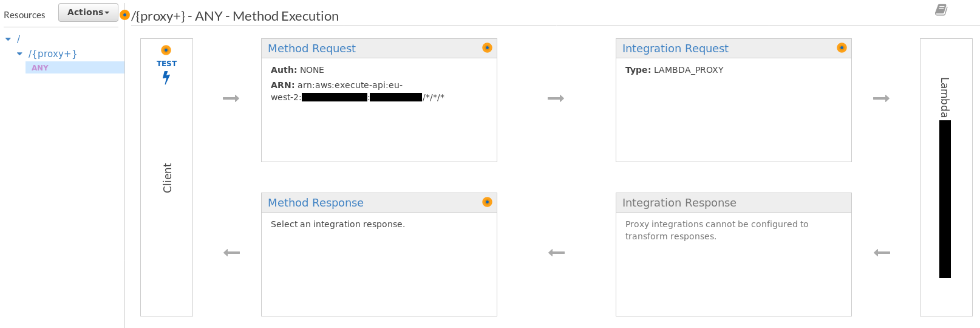The height and width of the screenshot is (328, 980).
Task: Open the Method Response settings
Action: click(316, 203)
